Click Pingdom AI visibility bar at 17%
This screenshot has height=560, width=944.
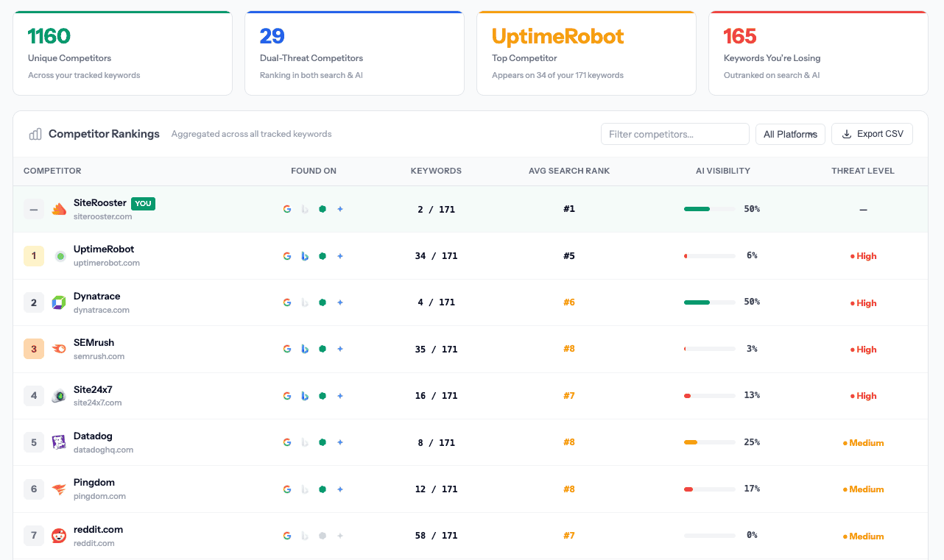[x=710, y=489]
